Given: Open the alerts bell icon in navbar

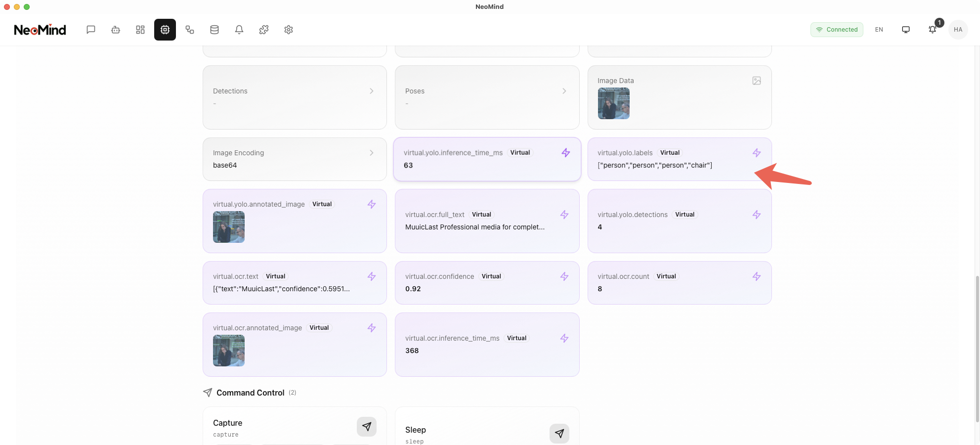Looking at the screenshot, I should 239,30.
